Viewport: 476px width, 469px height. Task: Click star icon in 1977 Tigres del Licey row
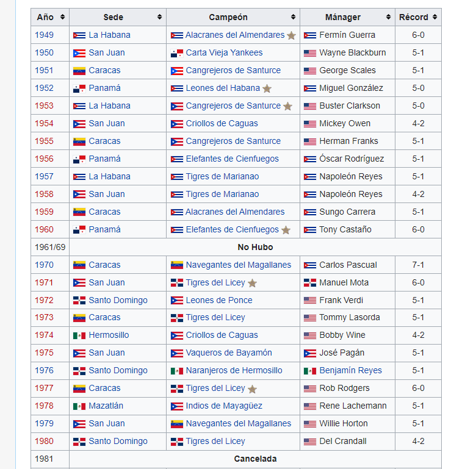pyautogui.click(x=252, y=389)
